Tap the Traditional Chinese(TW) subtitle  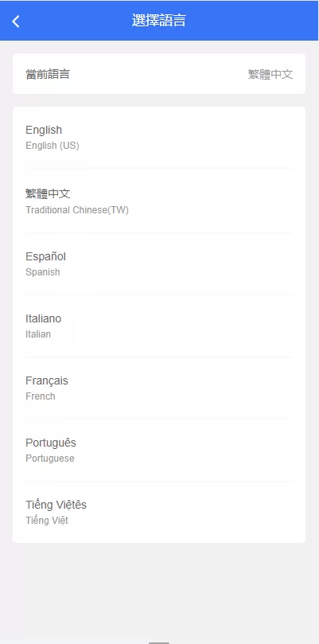tap(77, 210)
